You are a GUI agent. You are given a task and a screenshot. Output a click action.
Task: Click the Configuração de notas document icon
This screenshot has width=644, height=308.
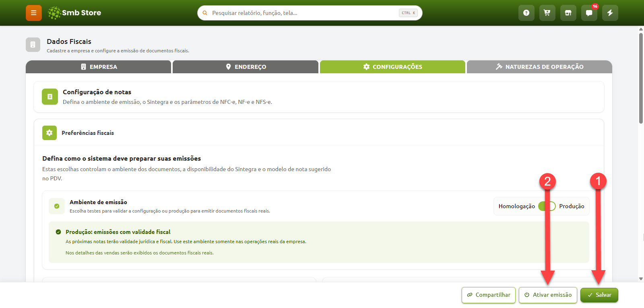50,97
